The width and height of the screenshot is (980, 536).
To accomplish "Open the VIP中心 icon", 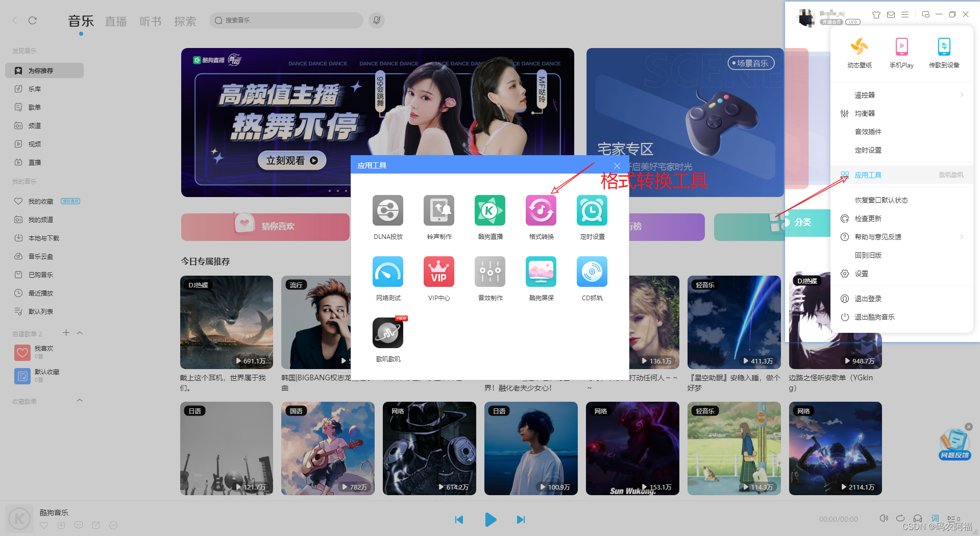I will [x=439, y=272].
